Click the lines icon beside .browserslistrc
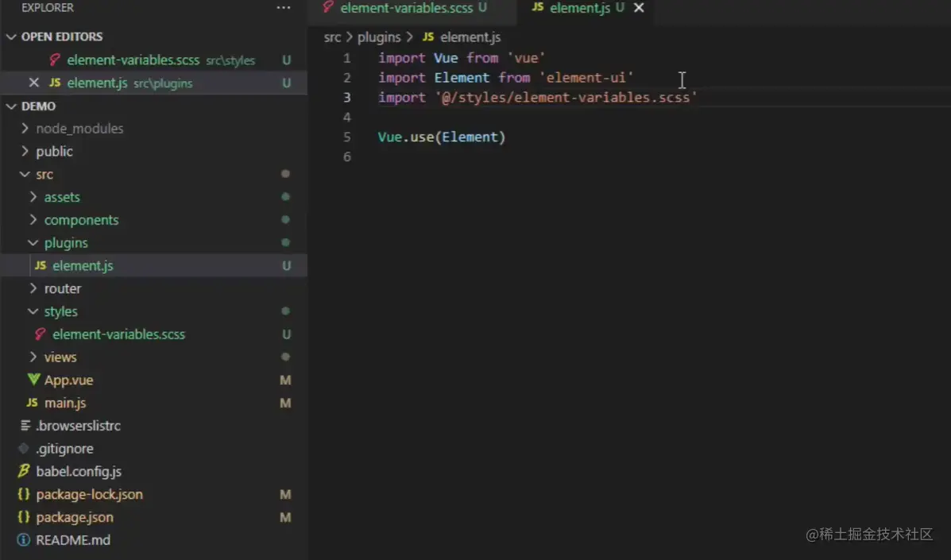This screenshot has height=560, width=951. (25, 426)
